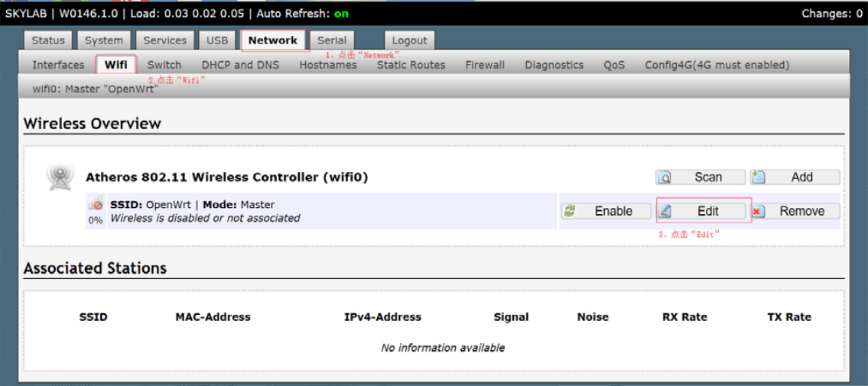The image size is (868, 386).
Task: Click the Logout tab
Action: [x=409, y=41]
